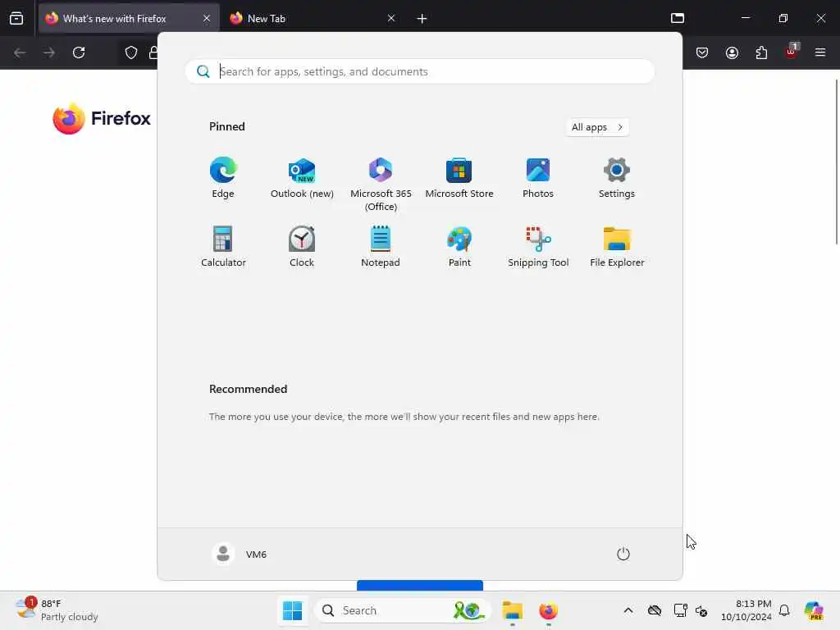Open Firefox application hamburger menu

[820, 52]
